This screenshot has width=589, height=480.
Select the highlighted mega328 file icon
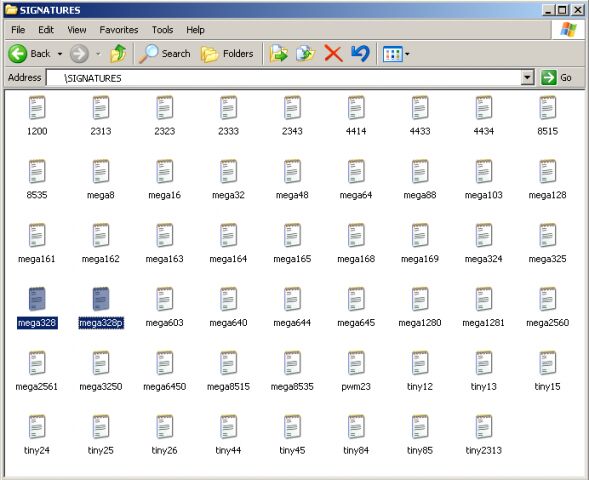[x=37, y=299]
